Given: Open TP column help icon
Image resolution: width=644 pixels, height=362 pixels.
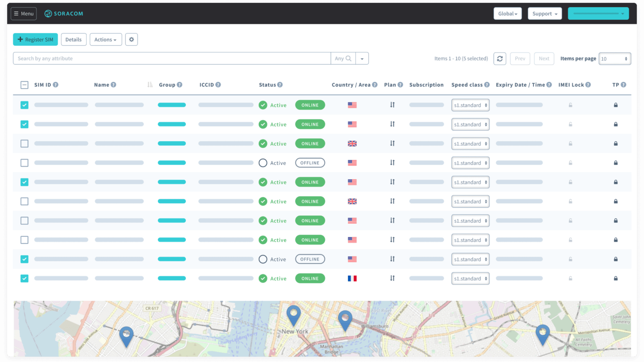Looking at the screenshot, I should 623,85.
